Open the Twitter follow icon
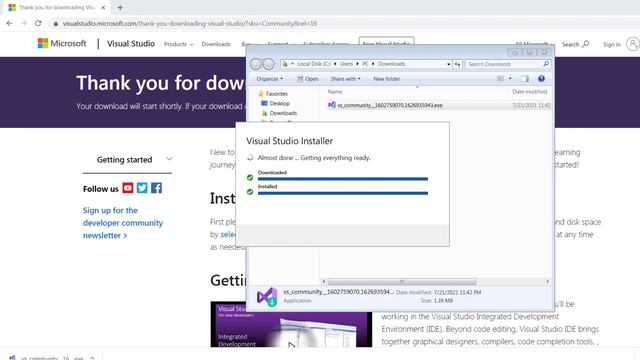640x360 pixels. click(x=142, y=188)
